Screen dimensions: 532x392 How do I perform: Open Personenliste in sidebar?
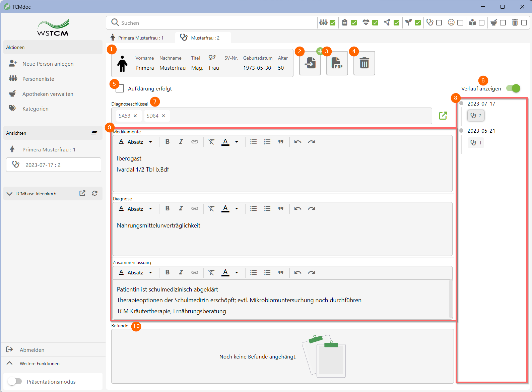pos(38,79)
